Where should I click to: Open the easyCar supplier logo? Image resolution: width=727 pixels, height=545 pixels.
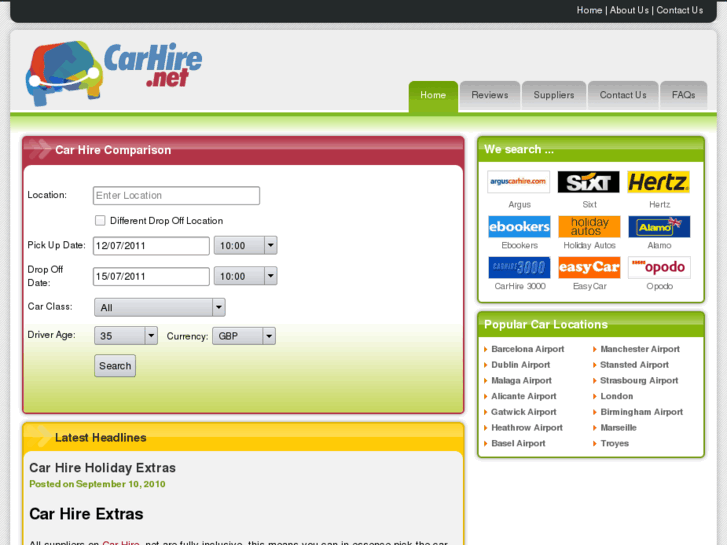pyautogui.click(x=589, y=267)
